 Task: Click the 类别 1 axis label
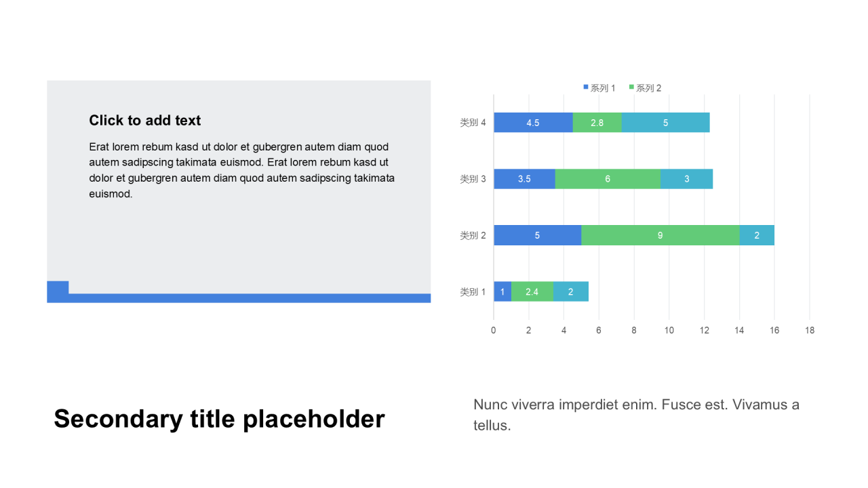tap(473, 291)
